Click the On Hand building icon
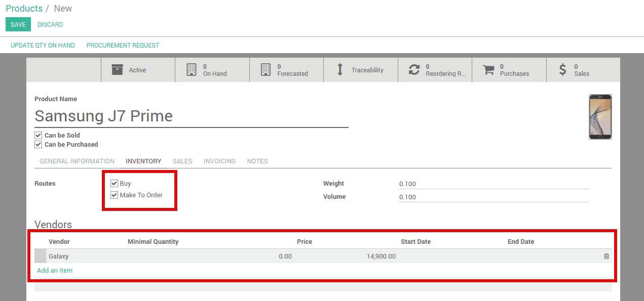The image size is (644, 301). pos(191,70)
